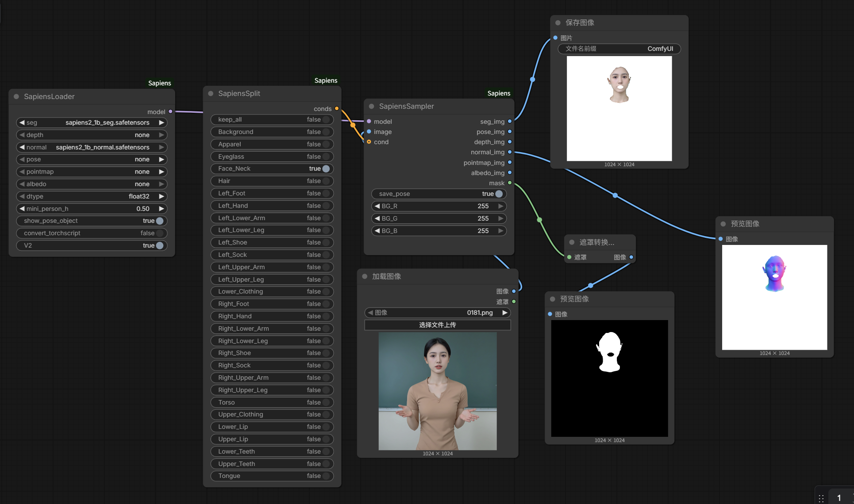Click the depth_img output port
The image size is (854, 504).
coord(510,141)
